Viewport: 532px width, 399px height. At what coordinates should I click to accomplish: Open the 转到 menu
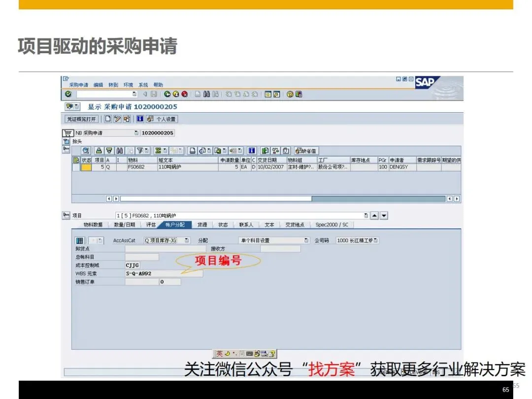[x=113, y=85]
